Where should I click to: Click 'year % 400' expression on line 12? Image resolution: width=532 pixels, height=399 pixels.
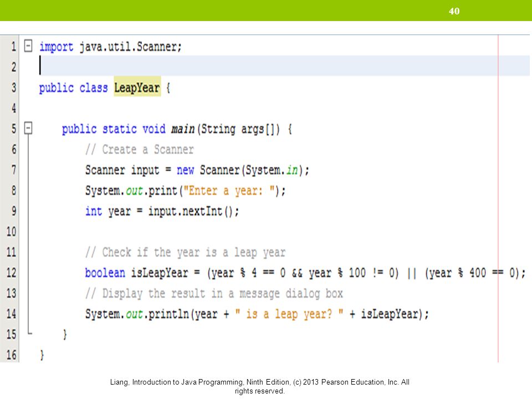[458, 273]
